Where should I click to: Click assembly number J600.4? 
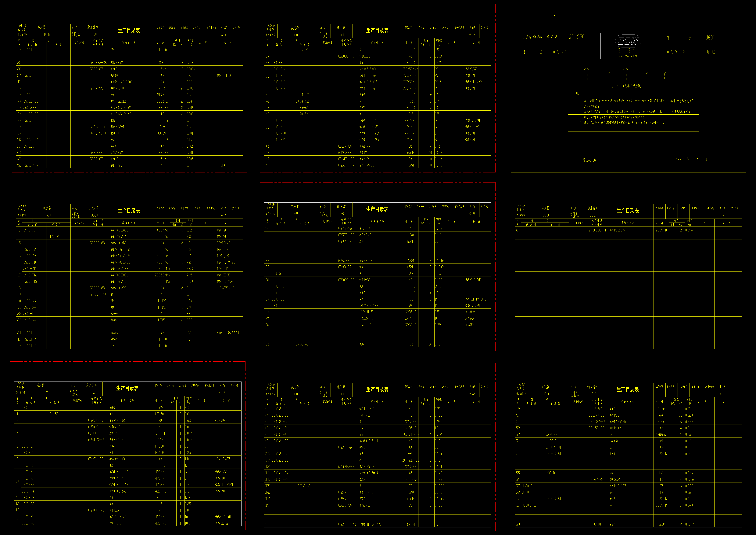coord(276,306)
